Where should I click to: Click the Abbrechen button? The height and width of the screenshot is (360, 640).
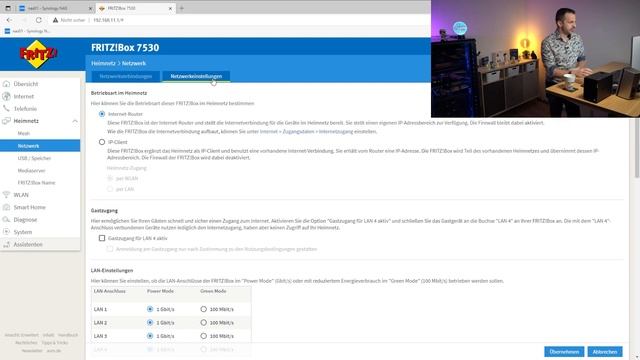pos(605,351)
